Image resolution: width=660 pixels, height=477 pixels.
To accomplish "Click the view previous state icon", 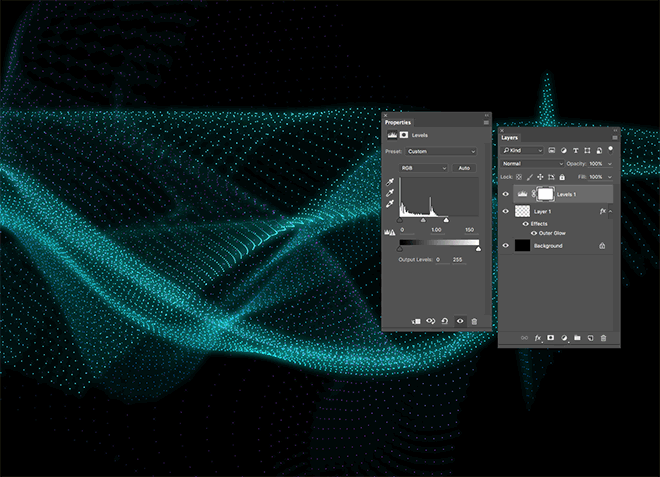I will tap(431, 321).
